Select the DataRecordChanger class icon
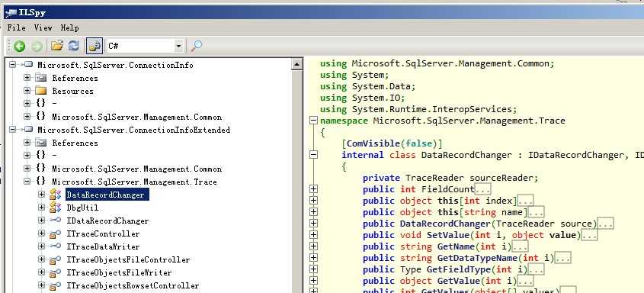644x293 pixels. pos(56,195)
